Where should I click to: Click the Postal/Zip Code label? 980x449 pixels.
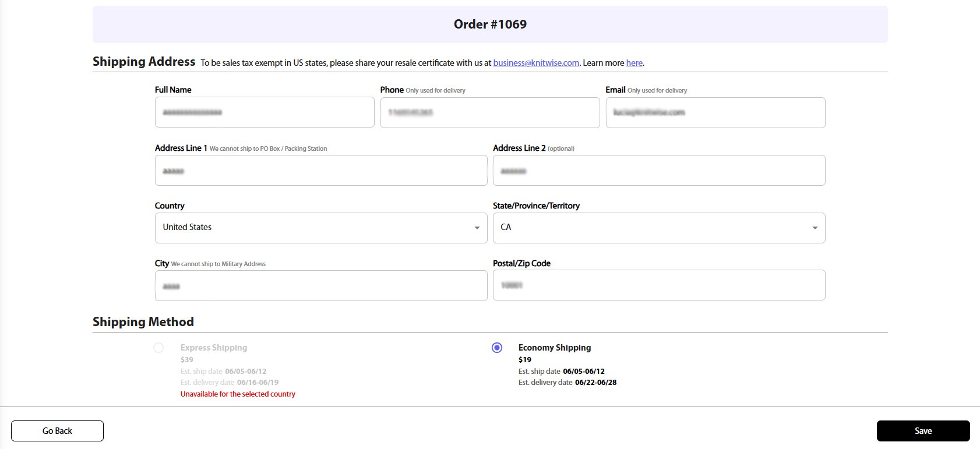pyautogui.click(x=521, y=264)
